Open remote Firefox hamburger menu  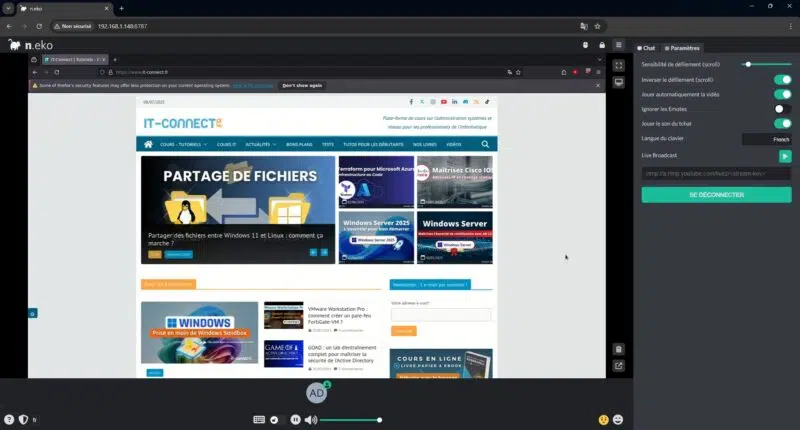click(598, 72)
